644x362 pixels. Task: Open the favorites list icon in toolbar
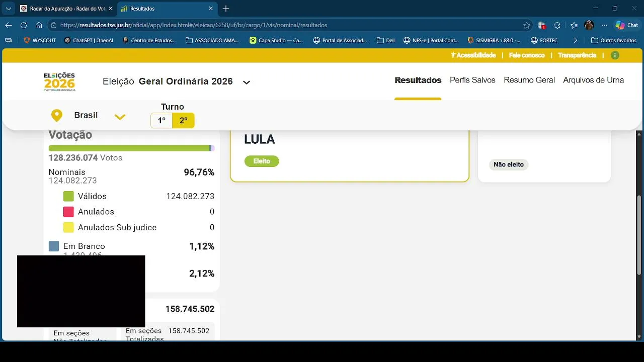[574, 25]
